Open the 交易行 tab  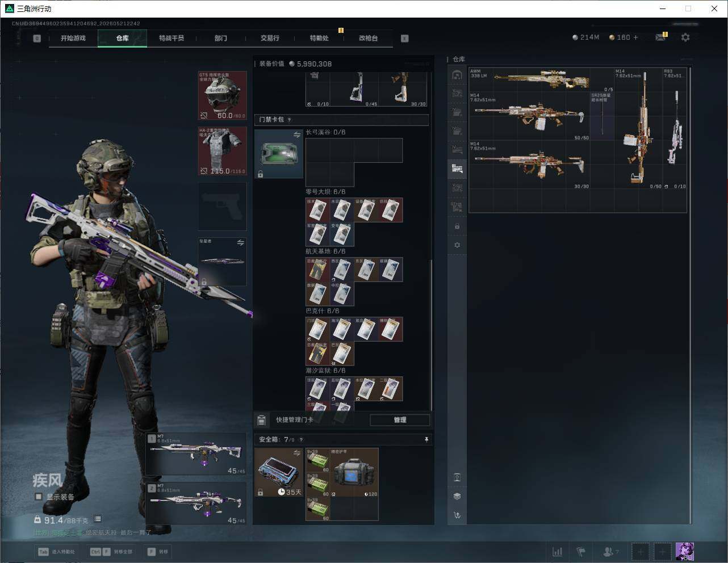270,38
